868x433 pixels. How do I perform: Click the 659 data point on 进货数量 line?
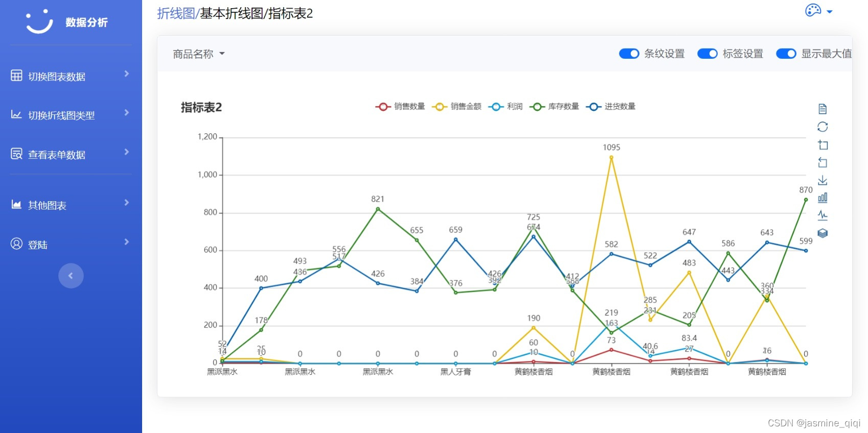[x=455, y=239]
